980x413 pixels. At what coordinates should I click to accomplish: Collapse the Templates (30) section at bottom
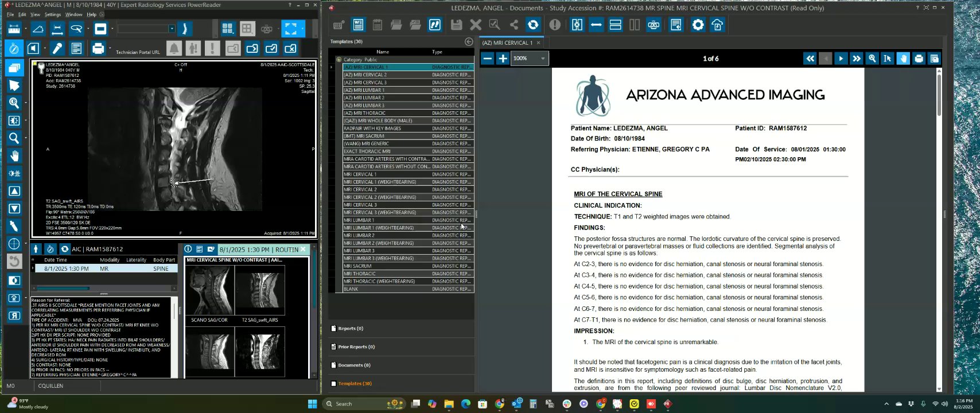pyautogui.click(x=355, y=384)
